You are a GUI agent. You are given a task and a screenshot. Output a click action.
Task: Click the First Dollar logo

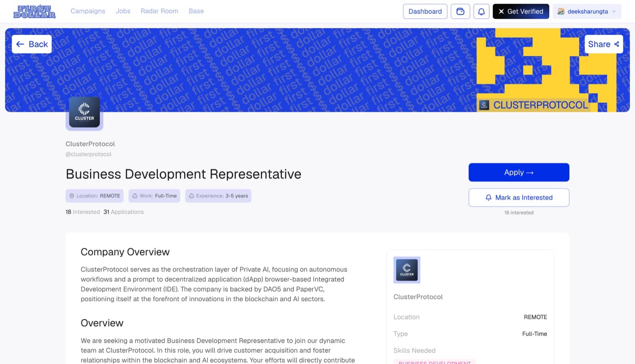tap(34, 11)
